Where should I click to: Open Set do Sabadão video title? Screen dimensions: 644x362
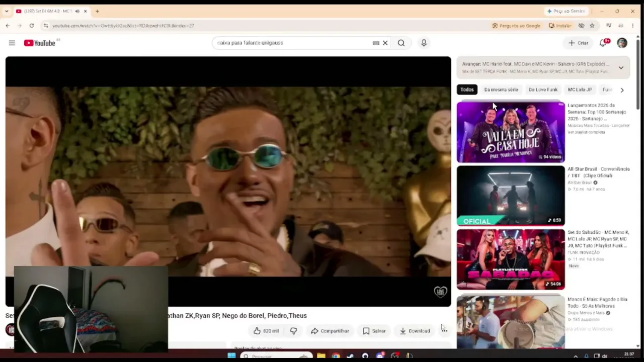click(x=598, y=239)
